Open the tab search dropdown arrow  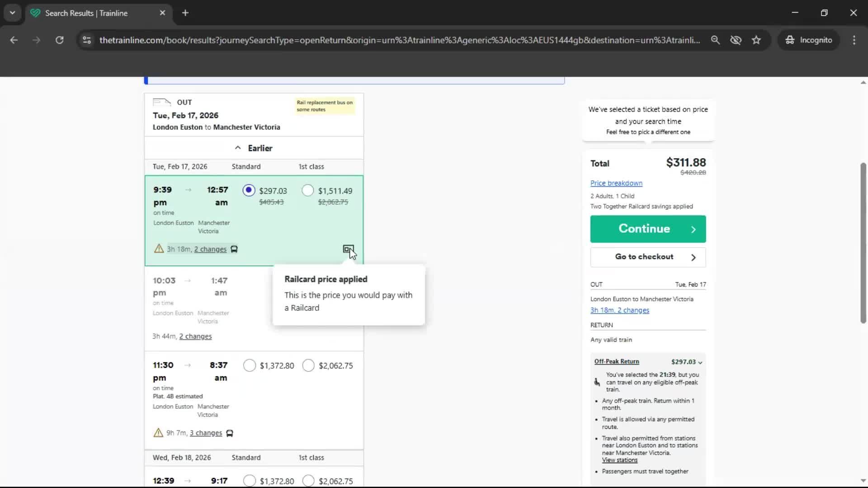click(x=12, y=13)
